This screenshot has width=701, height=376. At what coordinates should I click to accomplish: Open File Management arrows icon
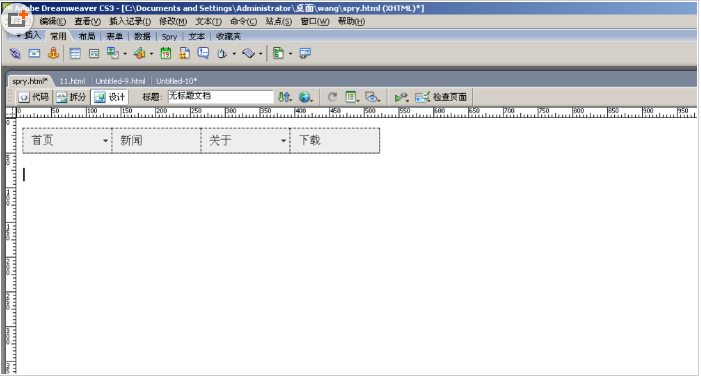284,97
